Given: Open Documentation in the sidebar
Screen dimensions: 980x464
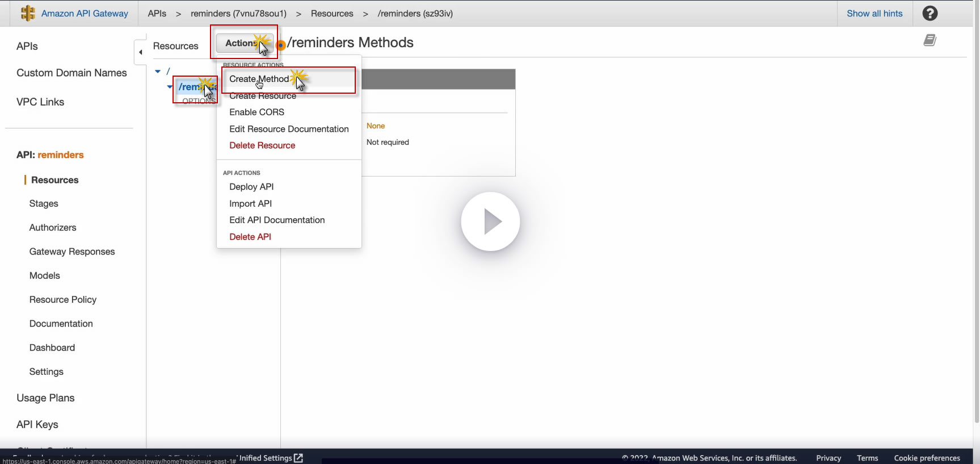Looking at the screenshot, I should [61, 323].
